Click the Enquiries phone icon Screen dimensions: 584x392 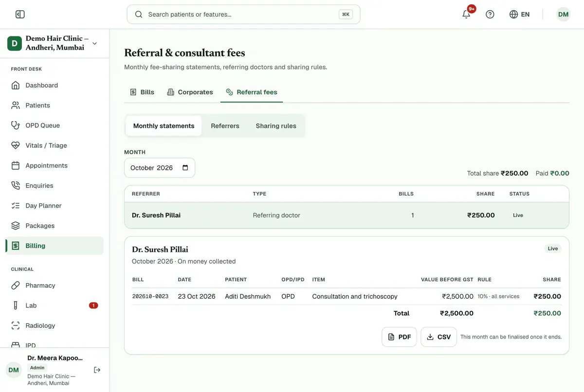click(x=16, y=186)
